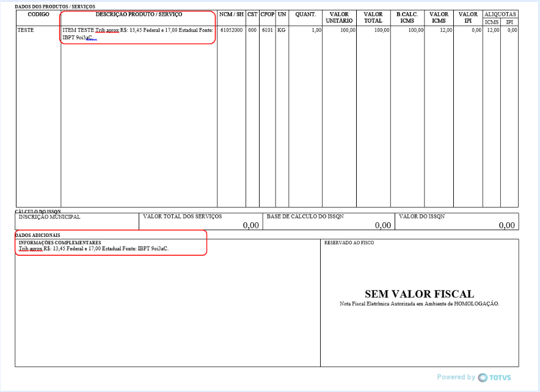Screen dimensions: 540x392
Task: Select the 'ALIQUOTAS' group header
Action: 500,15
